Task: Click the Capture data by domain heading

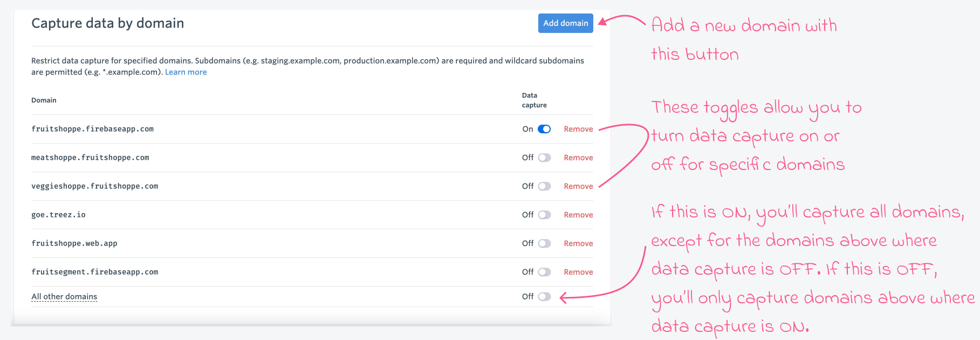Action: [108, 23]
